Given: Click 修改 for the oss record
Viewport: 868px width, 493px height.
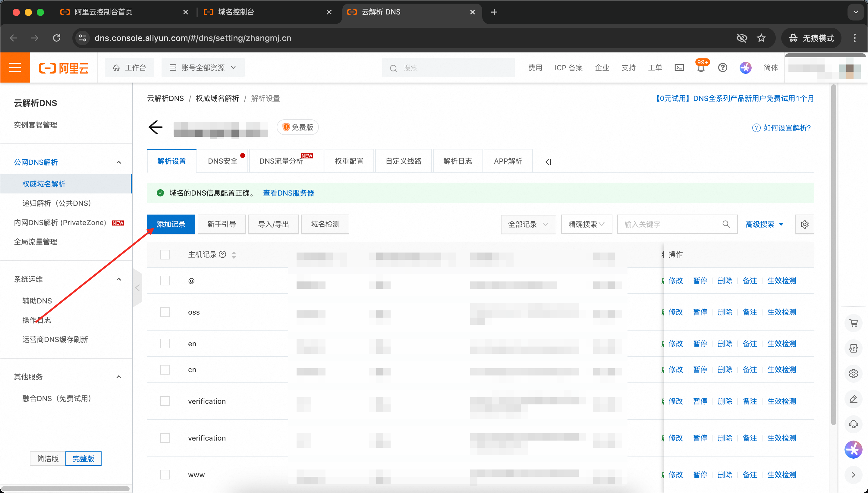Looking at the screenshot, I should tap(675, 312).
